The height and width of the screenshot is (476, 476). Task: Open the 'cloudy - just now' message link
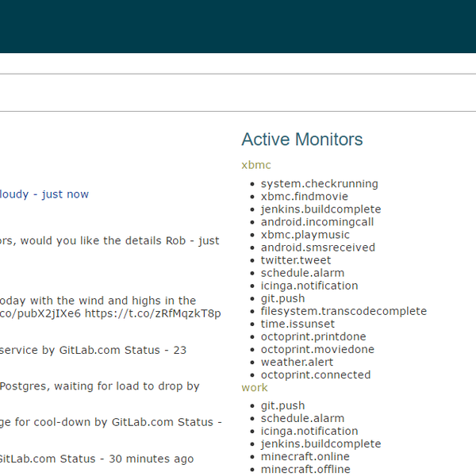pos(44,194)
